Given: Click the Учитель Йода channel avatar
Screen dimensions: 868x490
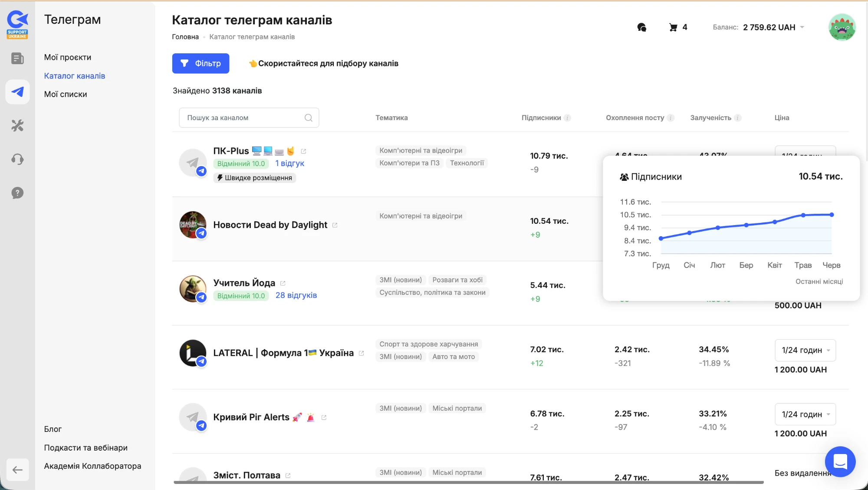Looking at the screenshot, I should click(x=193, y=289).
